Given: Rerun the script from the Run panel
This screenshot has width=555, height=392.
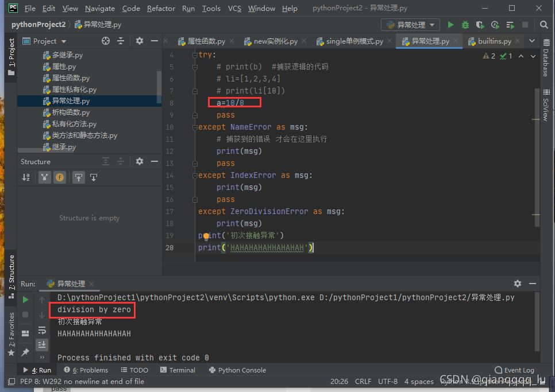Looking at the screenshot, I should [25, 300].
